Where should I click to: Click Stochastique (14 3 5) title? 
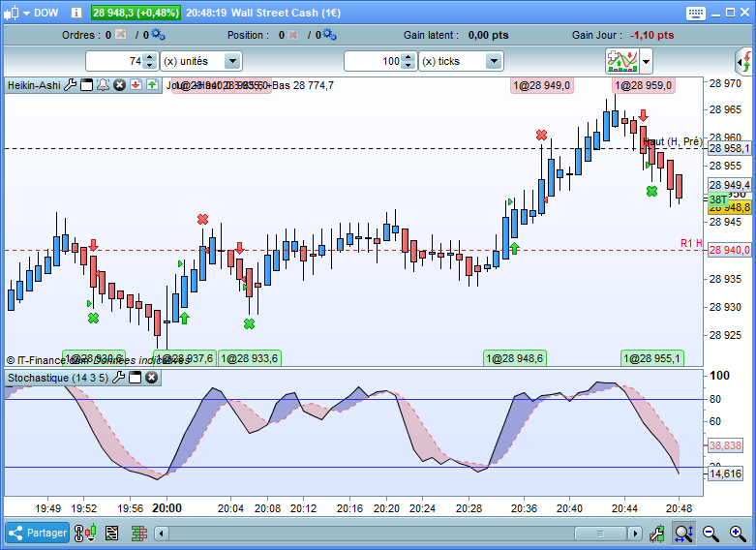coord(58,378)
